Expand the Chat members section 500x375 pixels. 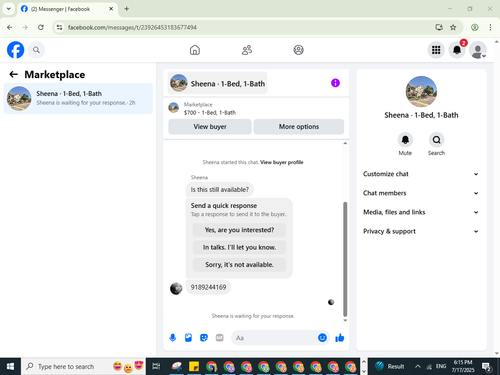coord(421,193)
